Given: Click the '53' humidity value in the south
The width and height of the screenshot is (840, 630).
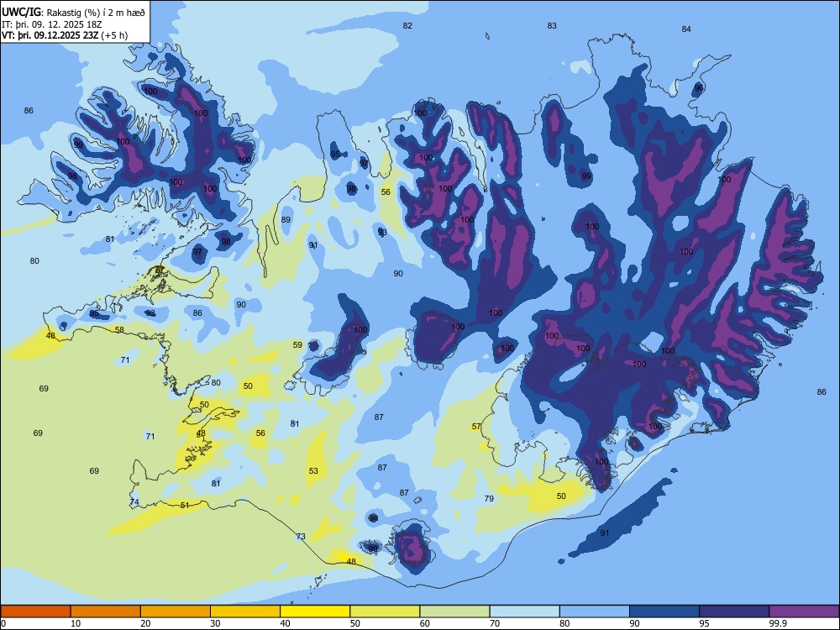Looking at the screenshot, I should click(x=313, y=471).
